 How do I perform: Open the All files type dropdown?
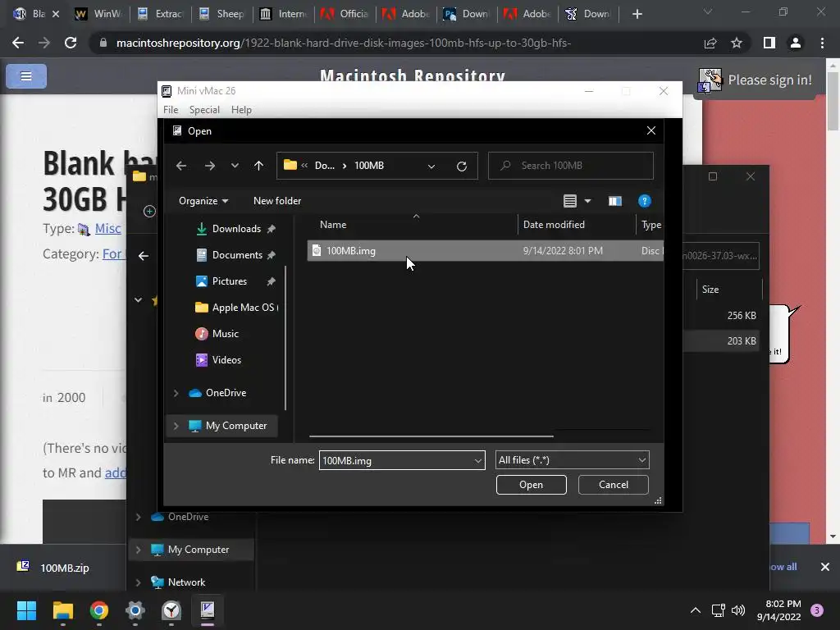572,460
